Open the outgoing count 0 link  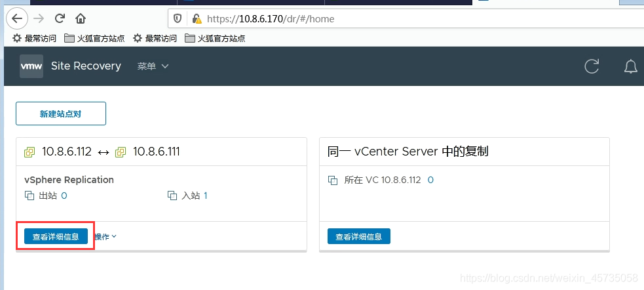(64, 196)
